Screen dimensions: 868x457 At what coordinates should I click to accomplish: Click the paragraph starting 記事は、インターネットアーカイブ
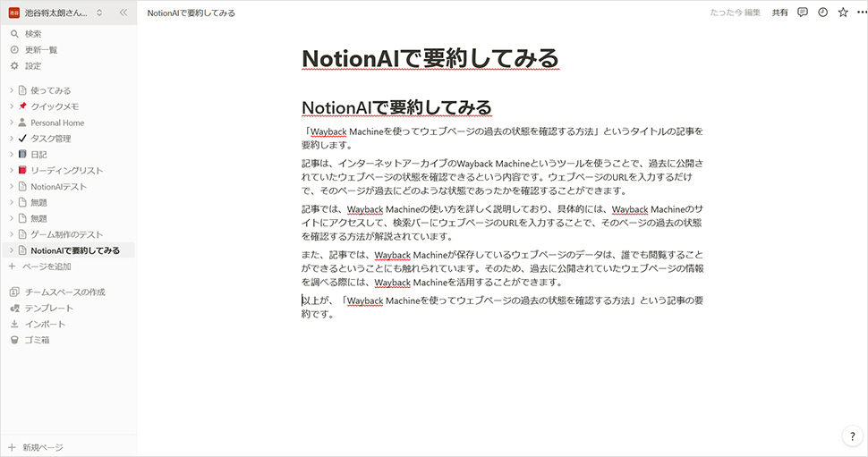tap(503, 177)
